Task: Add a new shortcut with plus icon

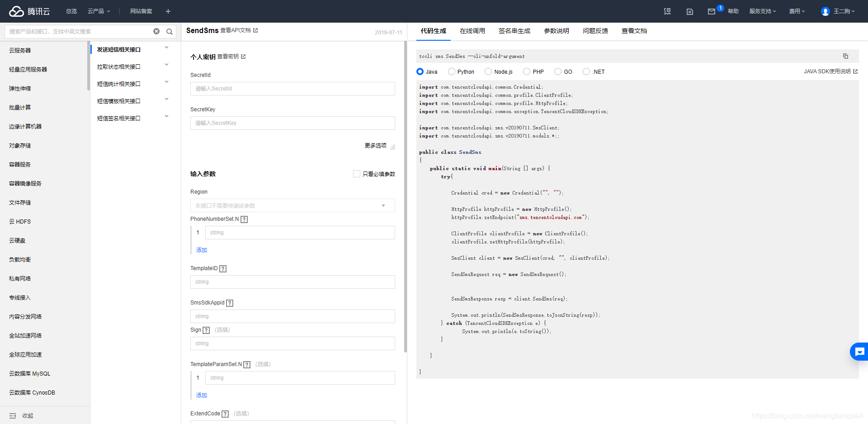Action: click(x=168, y=11)
